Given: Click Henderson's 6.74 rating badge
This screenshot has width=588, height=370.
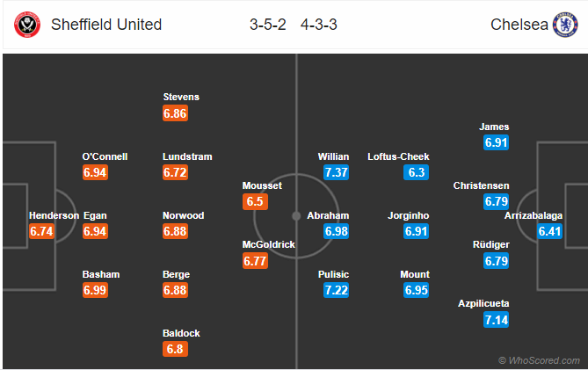Looking at the screenshot, I should [41, 231].
